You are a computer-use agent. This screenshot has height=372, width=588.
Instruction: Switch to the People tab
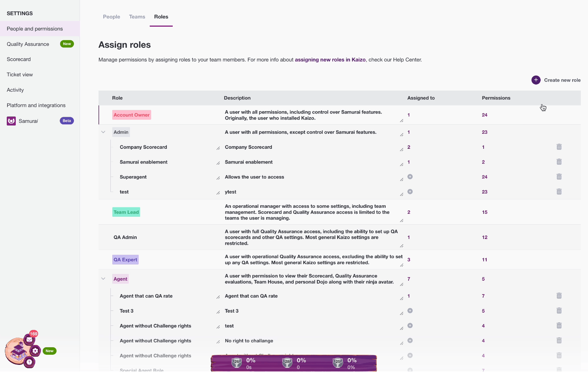click(x=112, y=17)
